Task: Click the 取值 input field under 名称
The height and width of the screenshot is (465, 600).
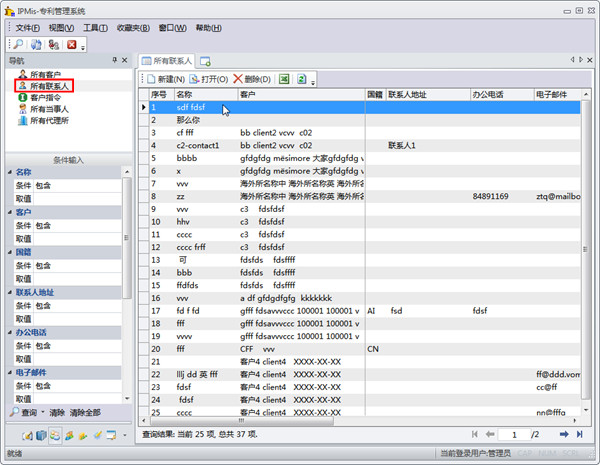Action: coord(77,199)
